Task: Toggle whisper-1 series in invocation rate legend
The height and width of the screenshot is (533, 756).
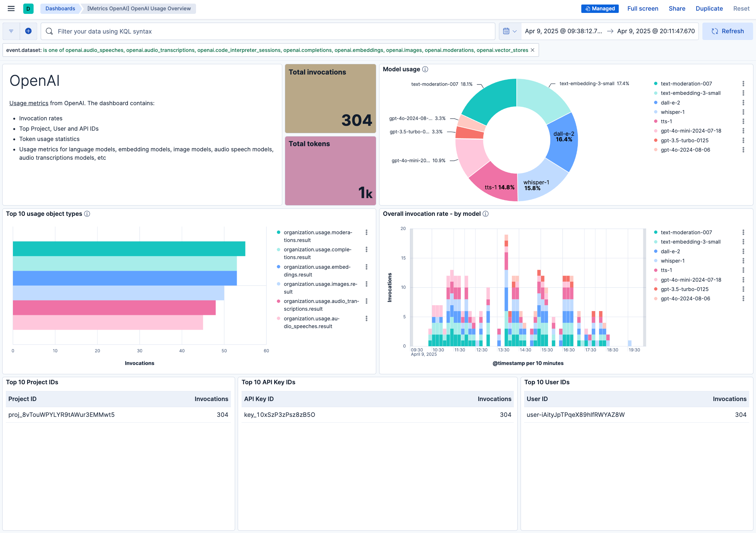Action: tap(672, 261)
